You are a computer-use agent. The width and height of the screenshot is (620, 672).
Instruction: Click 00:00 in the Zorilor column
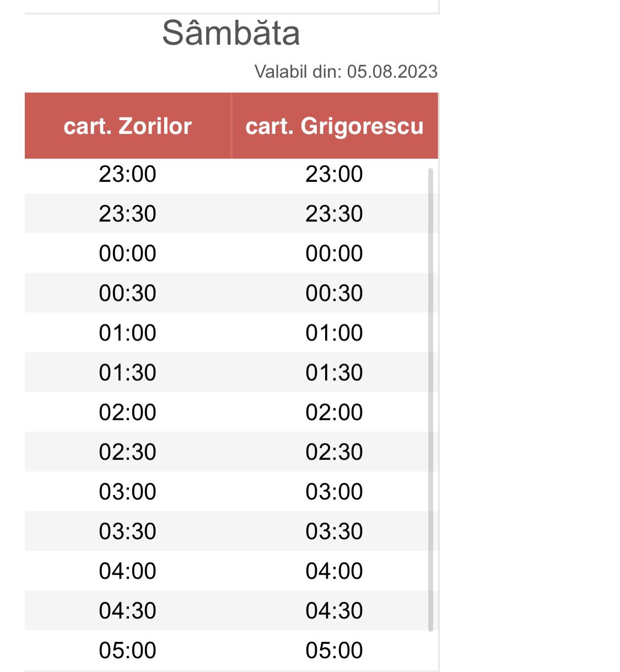(x=127, y=253)
